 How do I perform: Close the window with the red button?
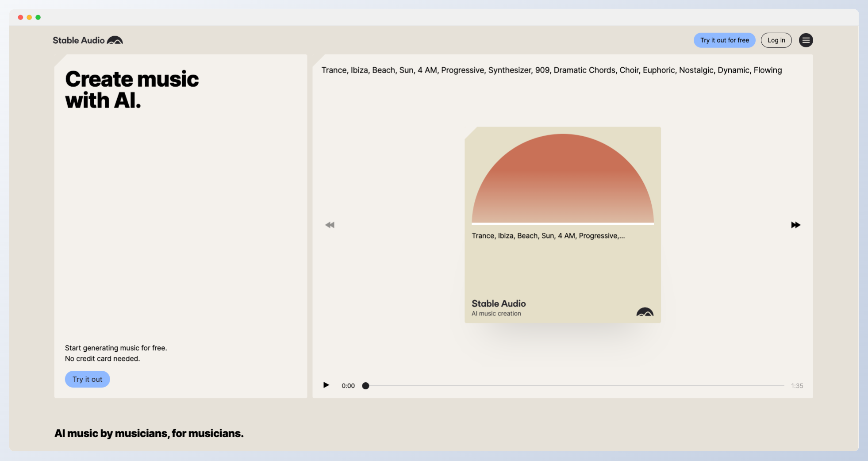[x=20, y=17]
